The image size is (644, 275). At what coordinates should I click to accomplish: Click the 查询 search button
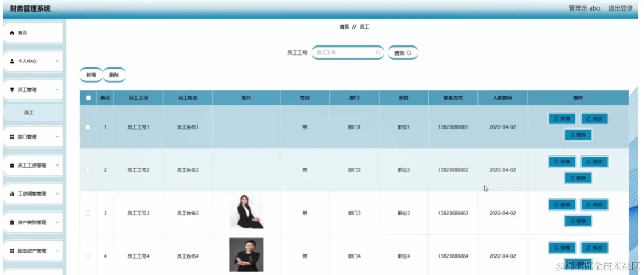tap(403, 53)
